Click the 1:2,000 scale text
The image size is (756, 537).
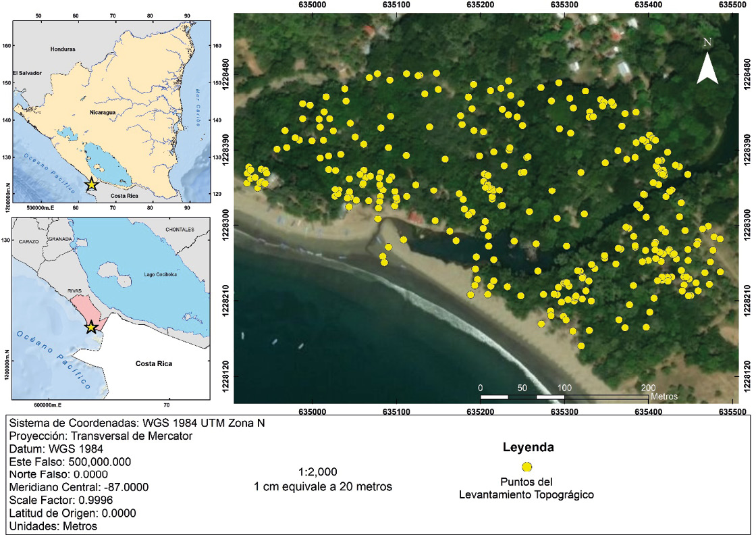point(317,471)
